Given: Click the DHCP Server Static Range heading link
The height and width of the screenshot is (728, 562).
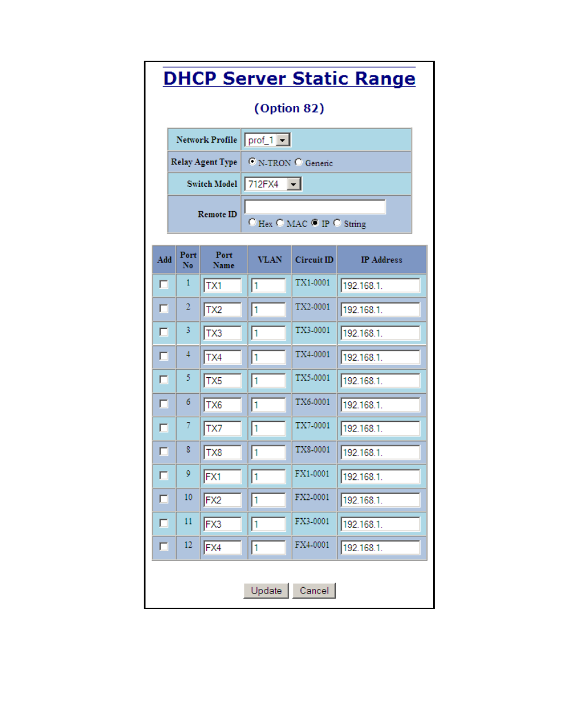Looking at the screenshot, I should coord(289,78).
